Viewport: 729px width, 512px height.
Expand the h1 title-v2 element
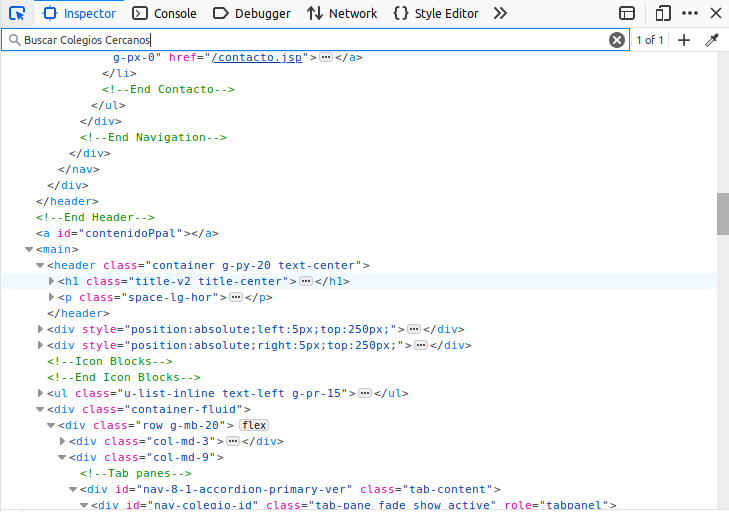click(x=52, y=281)
